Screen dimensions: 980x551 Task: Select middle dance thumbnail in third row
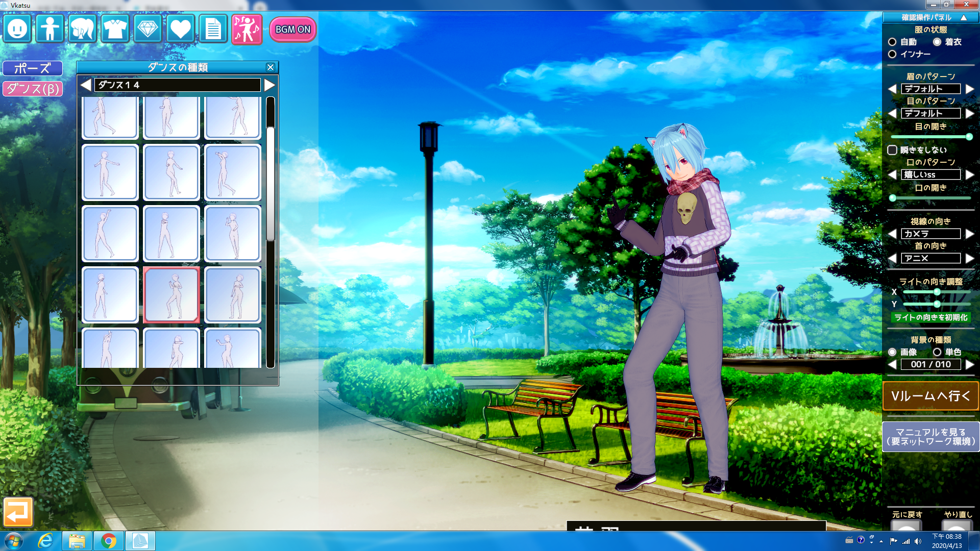pos(171,234)
